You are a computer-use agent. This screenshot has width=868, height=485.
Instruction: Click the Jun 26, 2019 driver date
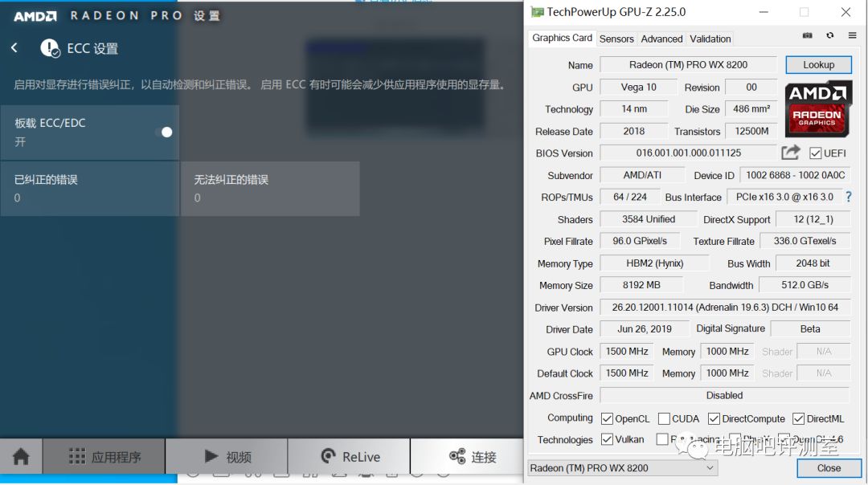644,329
